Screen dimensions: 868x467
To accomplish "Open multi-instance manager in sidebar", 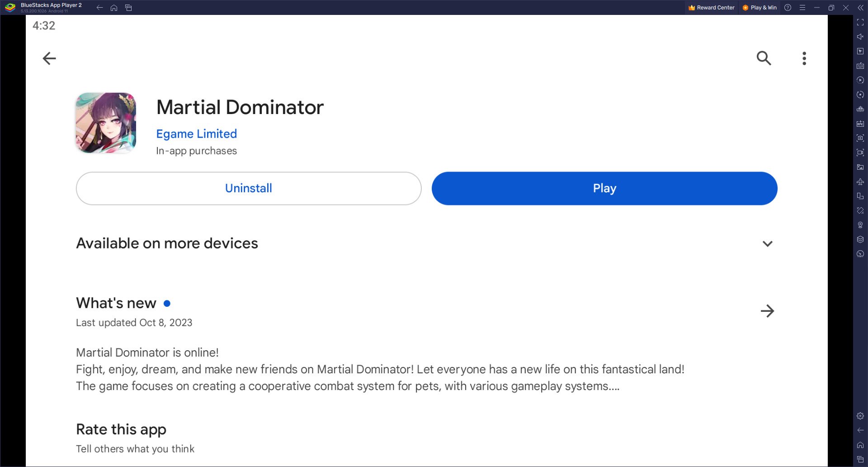I will [860, 109].
